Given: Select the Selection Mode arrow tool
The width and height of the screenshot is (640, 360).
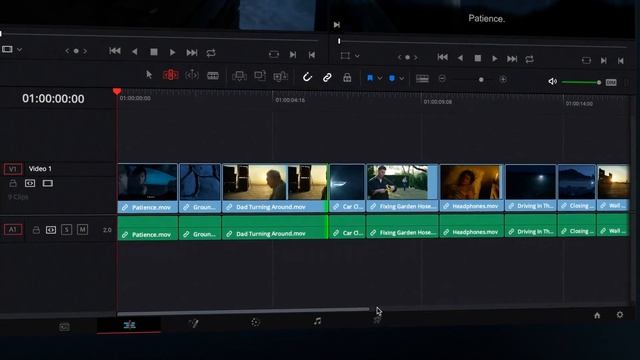Looking at the screenshot, I should click(149, 74).
